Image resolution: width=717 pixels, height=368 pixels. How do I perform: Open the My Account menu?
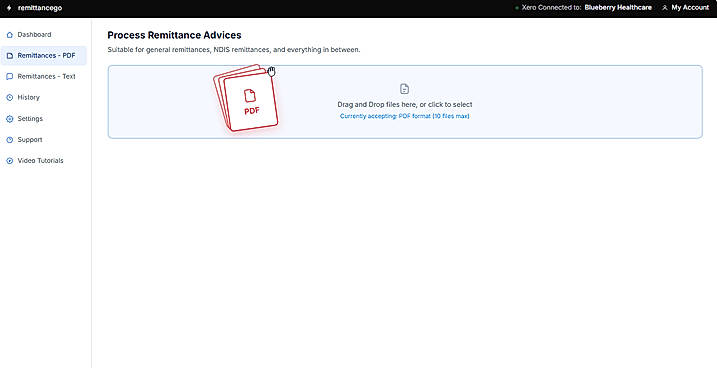pos(685,8)
